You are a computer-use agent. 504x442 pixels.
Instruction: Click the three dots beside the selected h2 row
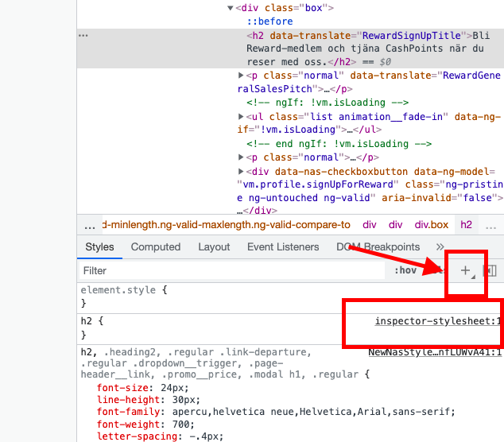click(x=83, y=36)
